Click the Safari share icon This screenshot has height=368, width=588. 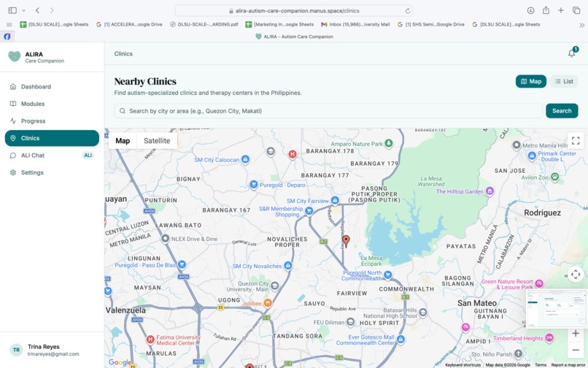(x=546, y=10)
